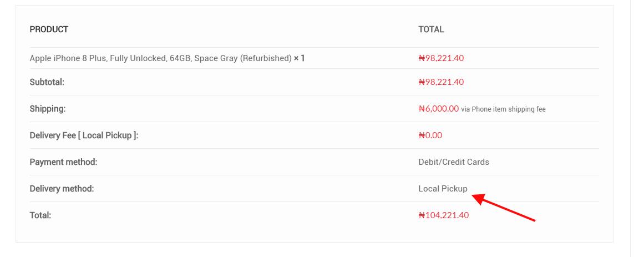Image resolution: width=644 pixels, height=257 pixels.
Task: Click the PRODUCT column header
Action: [49, 29]
